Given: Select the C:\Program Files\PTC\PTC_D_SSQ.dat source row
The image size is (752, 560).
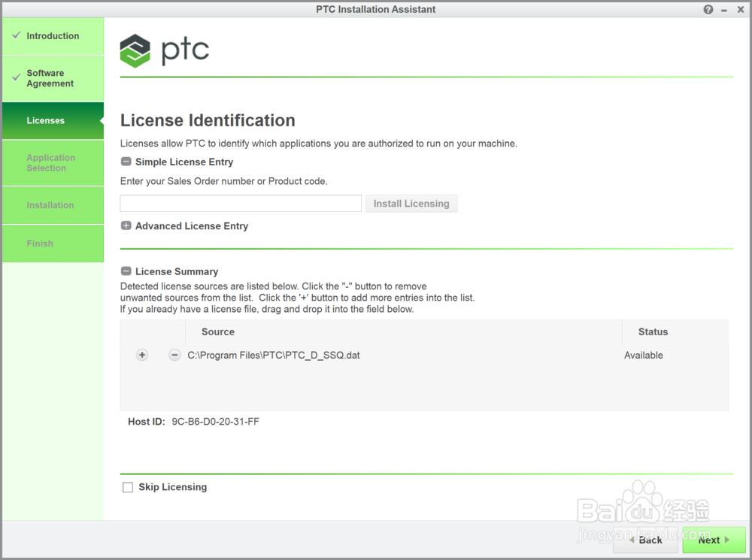Looking at the screenshot, I should [424, 356].
